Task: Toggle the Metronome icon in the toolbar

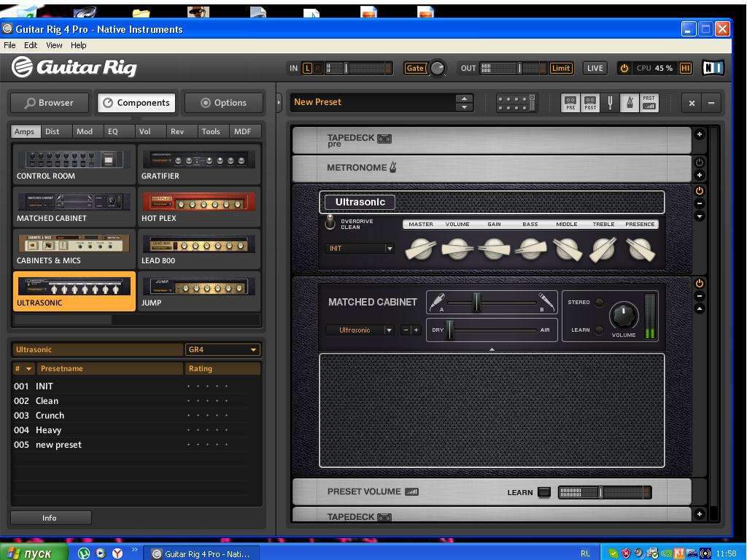Action: pyautogui.click(x=629, y=104)
